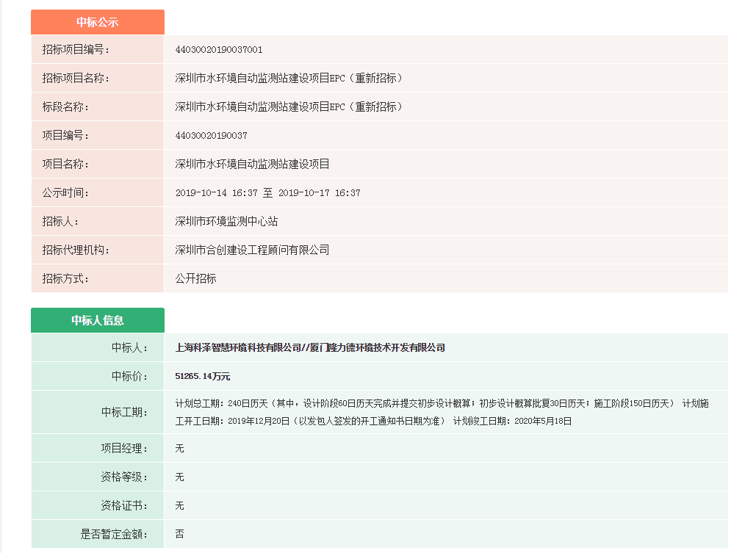Click the 资格等级 value 无

point(179,477)
